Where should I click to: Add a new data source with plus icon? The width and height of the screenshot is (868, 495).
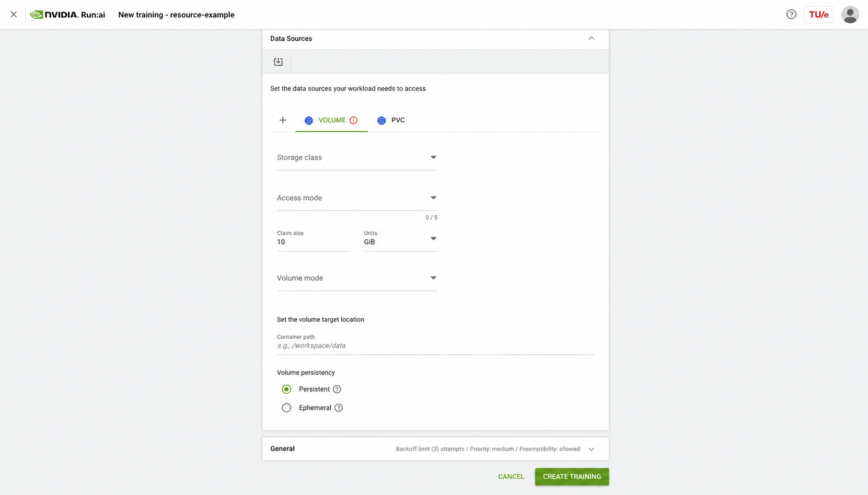point(283,120)
